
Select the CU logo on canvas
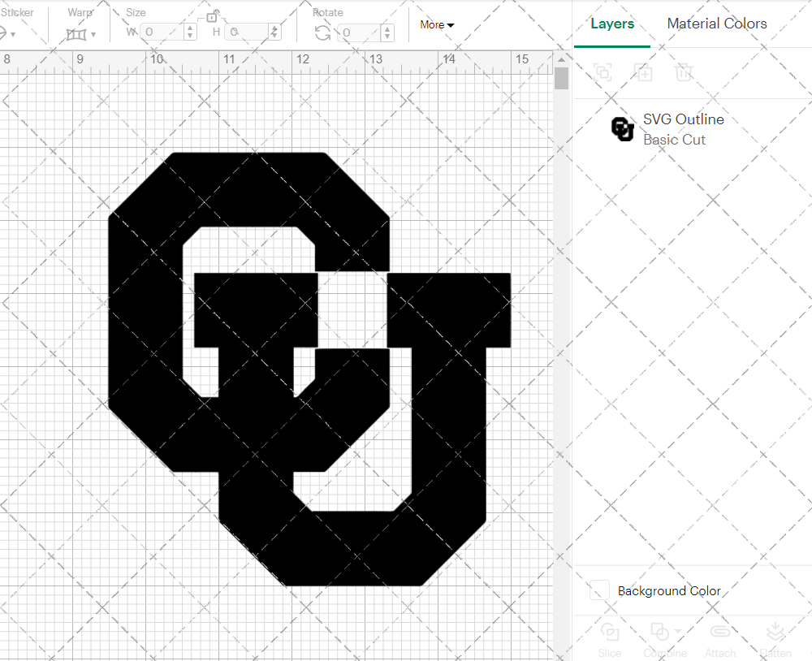click(309, 369)
